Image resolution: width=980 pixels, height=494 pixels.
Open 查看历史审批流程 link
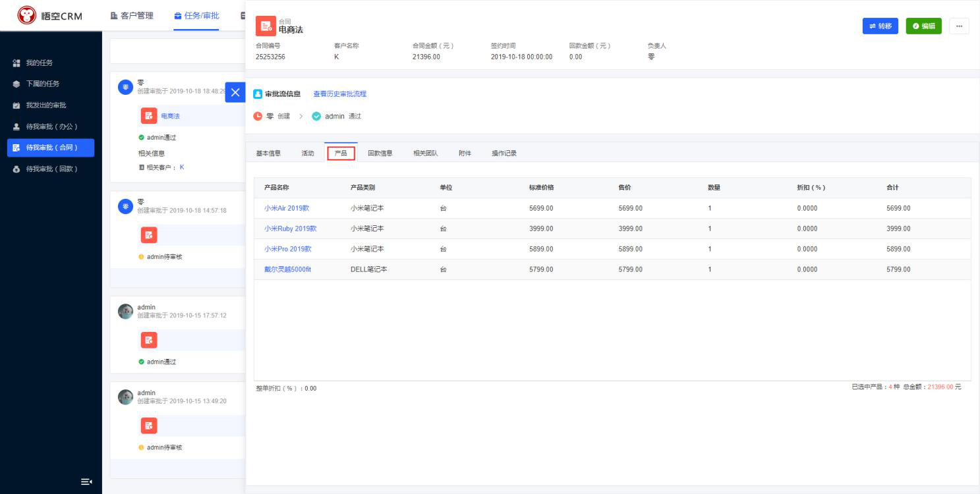(x=339, y=94)
